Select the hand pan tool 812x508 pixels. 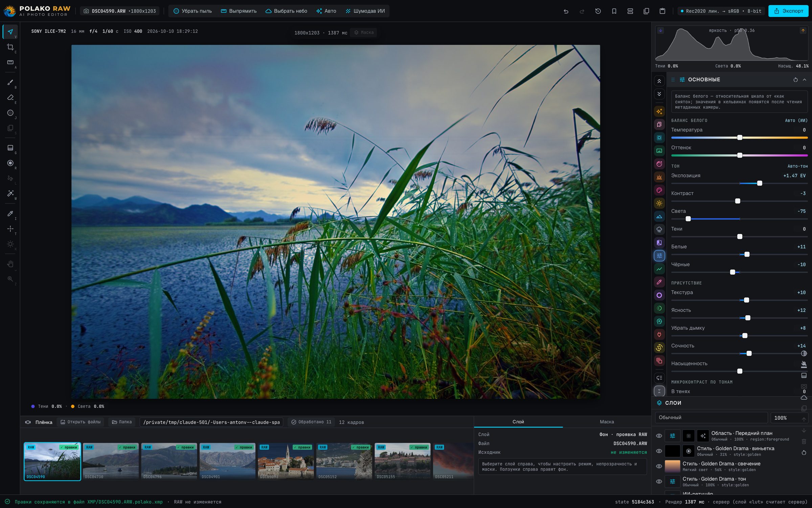(x=10, y=264)
